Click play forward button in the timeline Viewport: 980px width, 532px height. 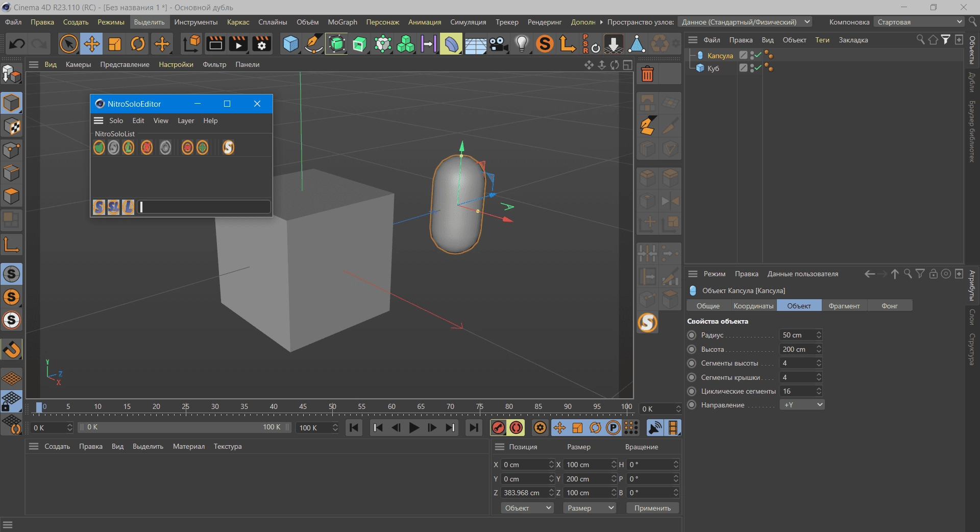tap(414, 428)
